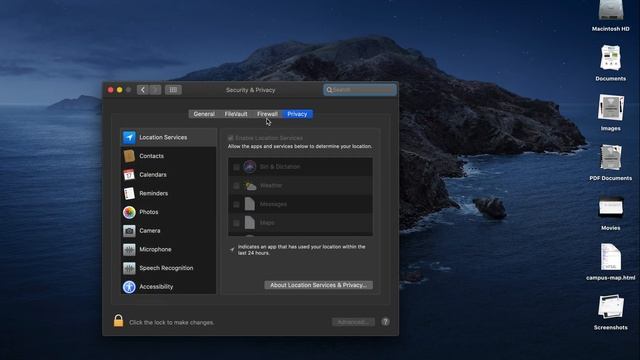Click the Maps generic document icon
The width and height of the screenshot is (640, 360).
coord(249,223)
